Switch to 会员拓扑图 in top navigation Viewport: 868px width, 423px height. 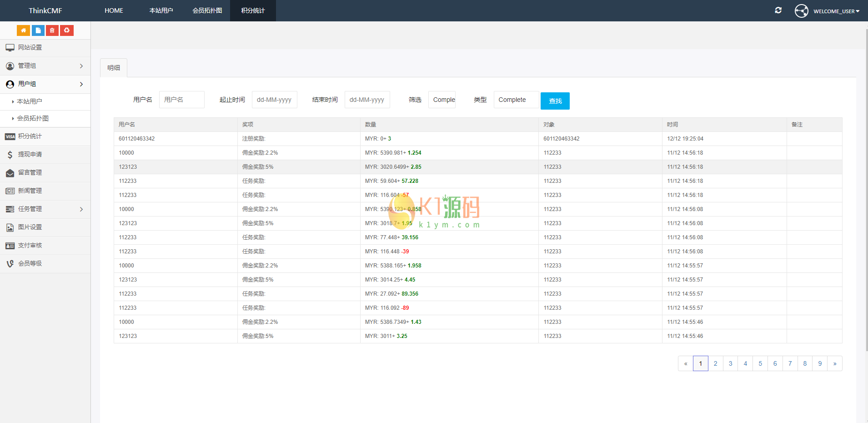[x=207, y=10]
